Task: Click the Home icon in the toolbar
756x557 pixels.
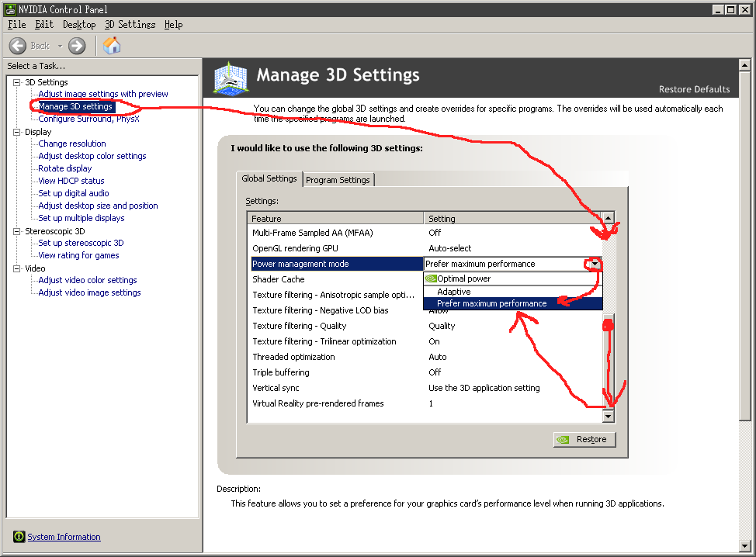Action: point(112,46)
